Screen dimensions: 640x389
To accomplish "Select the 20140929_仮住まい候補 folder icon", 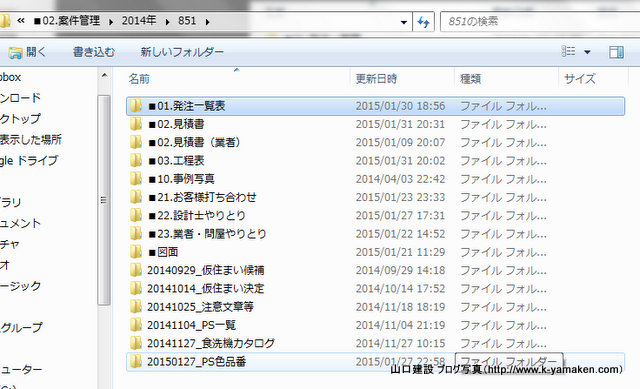I will point(136,270).
